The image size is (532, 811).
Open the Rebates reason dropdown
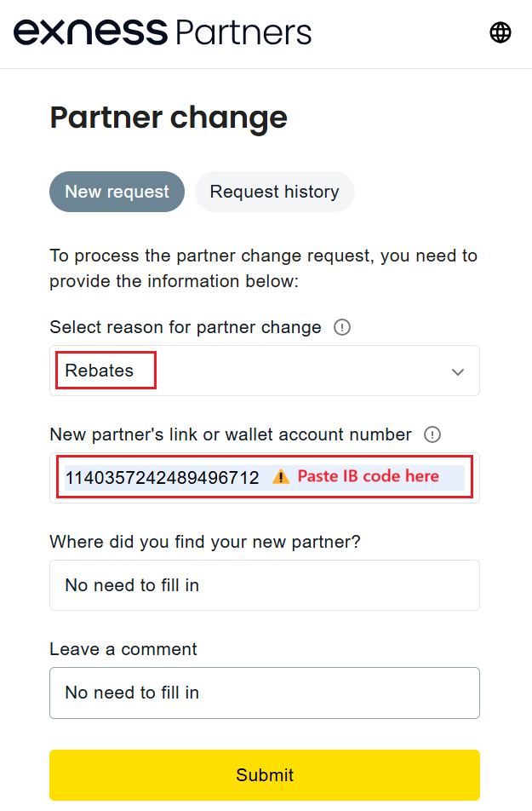[x=265, y=371]
